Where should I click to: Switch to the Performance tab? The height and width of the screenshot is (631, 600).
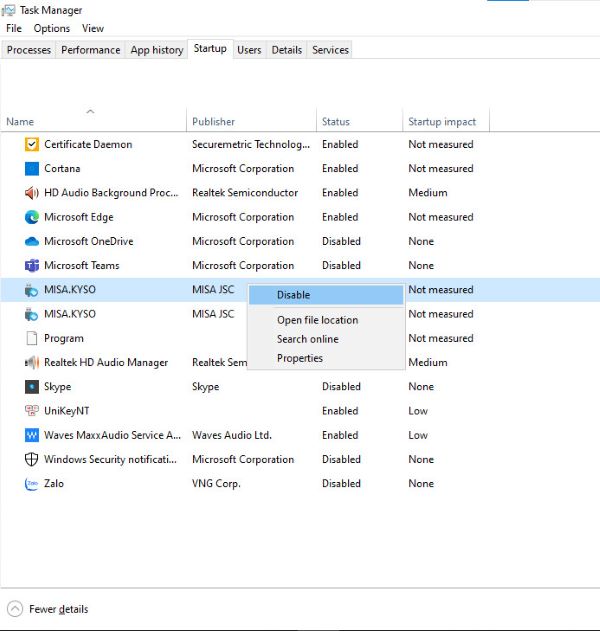tap(91, 50)
